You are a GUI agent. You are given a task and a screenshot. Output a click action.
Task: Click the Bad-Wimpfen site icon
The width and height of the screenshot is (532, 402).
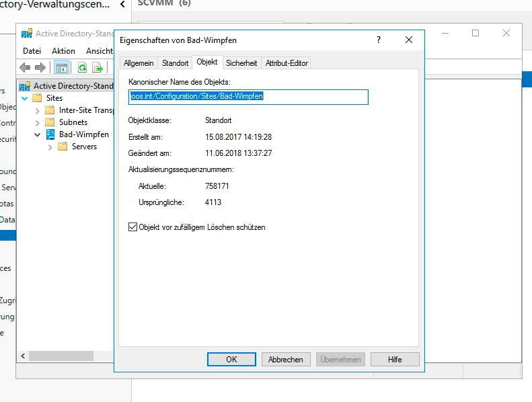point(50,134)
